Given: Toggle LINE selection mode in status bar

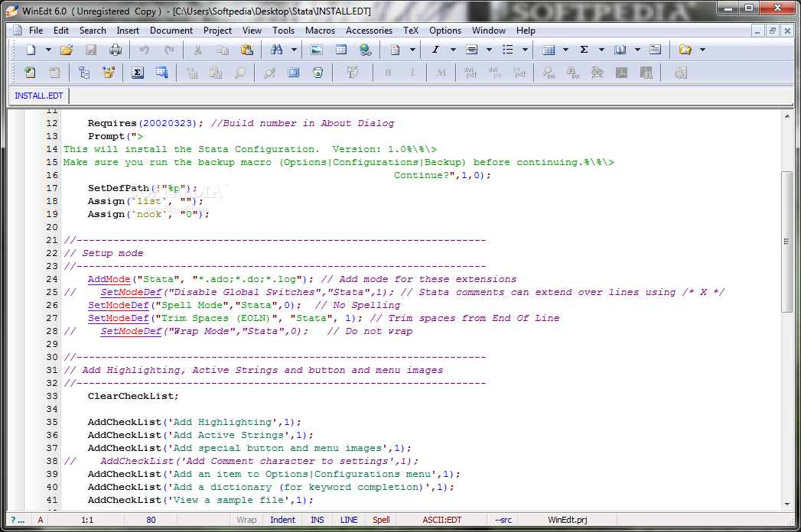Looking at the screenshot, I should pyautogui.click(x=349, y=520).
